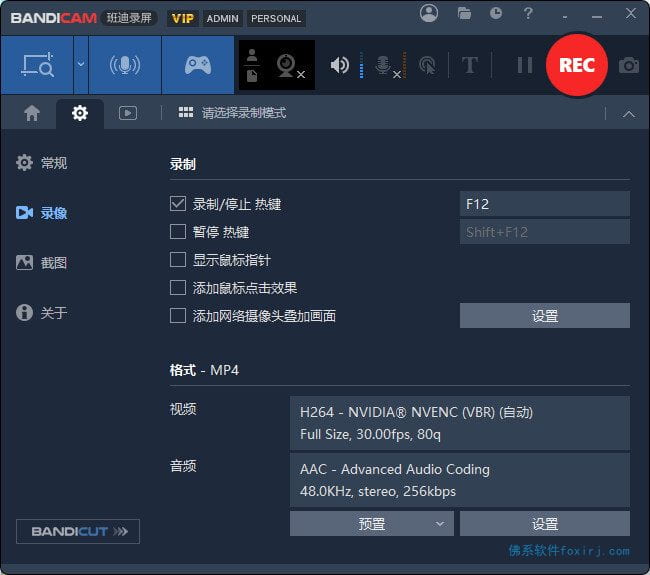
Task: Click the H264 NVIDIA NVENC video info
Action: click(460, 423)
